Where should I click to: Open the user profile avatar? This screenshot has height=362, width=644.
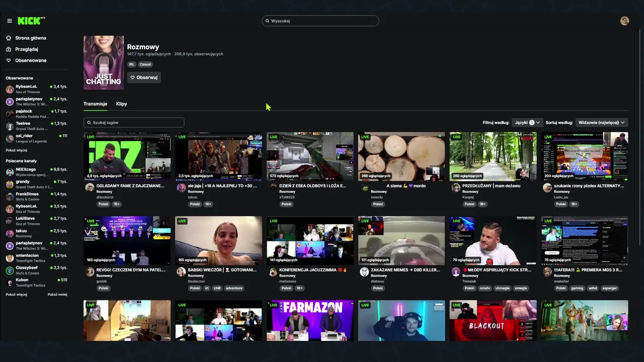624,21
